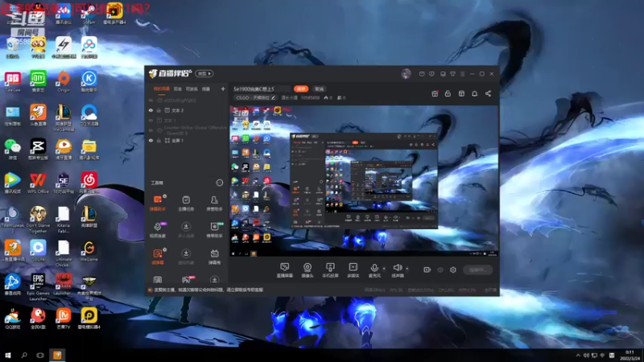Viewport: 644px width, 362px height.
Task: Toggle the preview eye icon beside the gear
Action: 440,269
